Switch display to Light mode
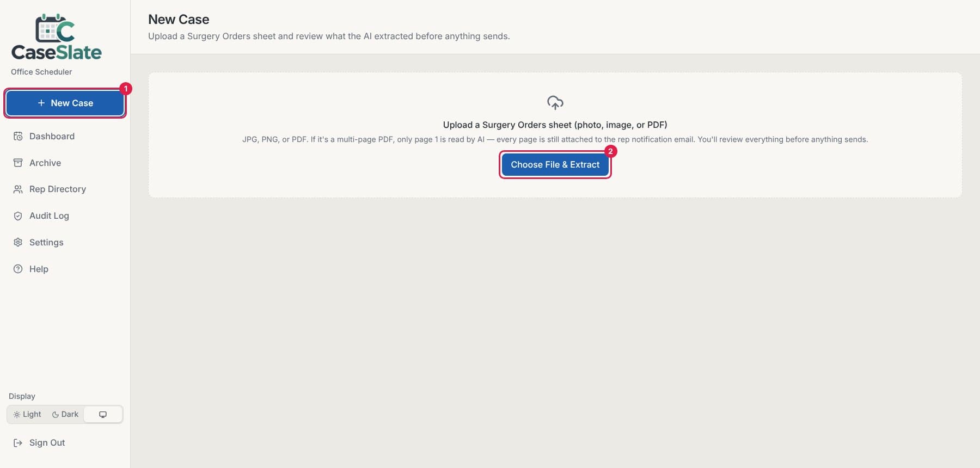The height and width of the screenshot is (468, 980). pos(27,414)
